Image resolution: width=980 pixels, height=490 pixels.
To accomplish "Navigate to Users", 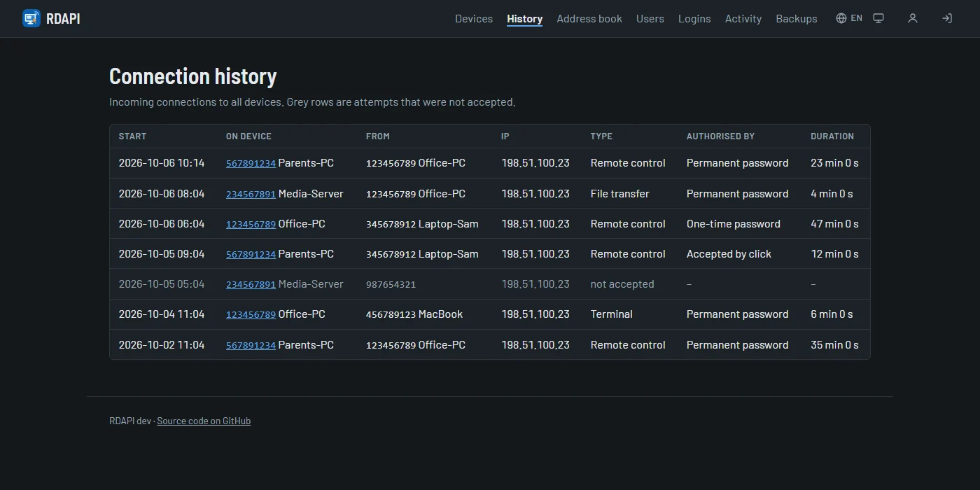I will pos(650,19).
